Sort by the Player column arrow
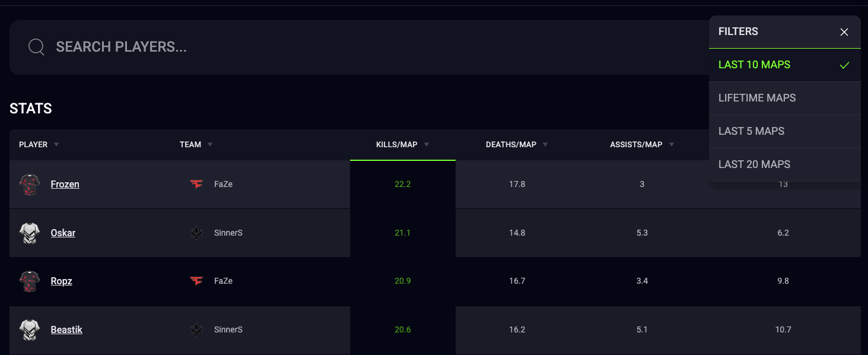This screenshot has width=868, height=355. (56, 145)
